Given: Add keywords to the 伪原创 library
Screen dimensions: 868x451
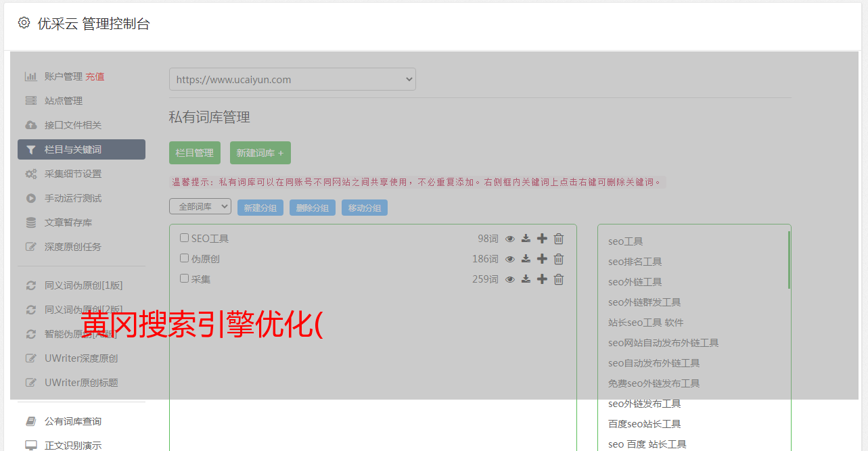Looking at the screenshot, I should click(x=542, y=259).
